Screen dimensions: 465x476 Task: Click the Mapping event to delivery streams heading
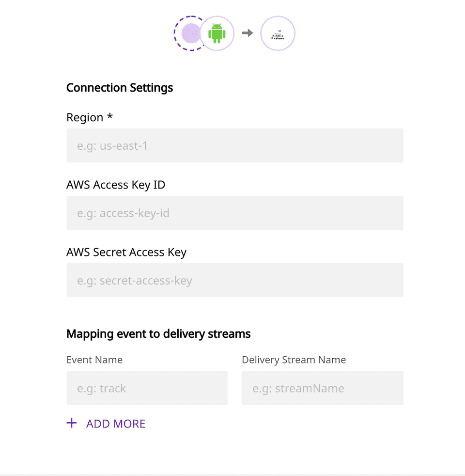point(158,334)
